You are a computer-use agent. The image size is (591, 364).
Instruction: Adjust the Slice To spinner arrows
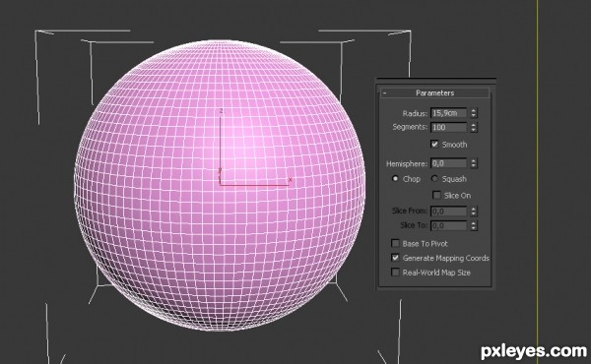pyautogui.click(x=474, y=225)
